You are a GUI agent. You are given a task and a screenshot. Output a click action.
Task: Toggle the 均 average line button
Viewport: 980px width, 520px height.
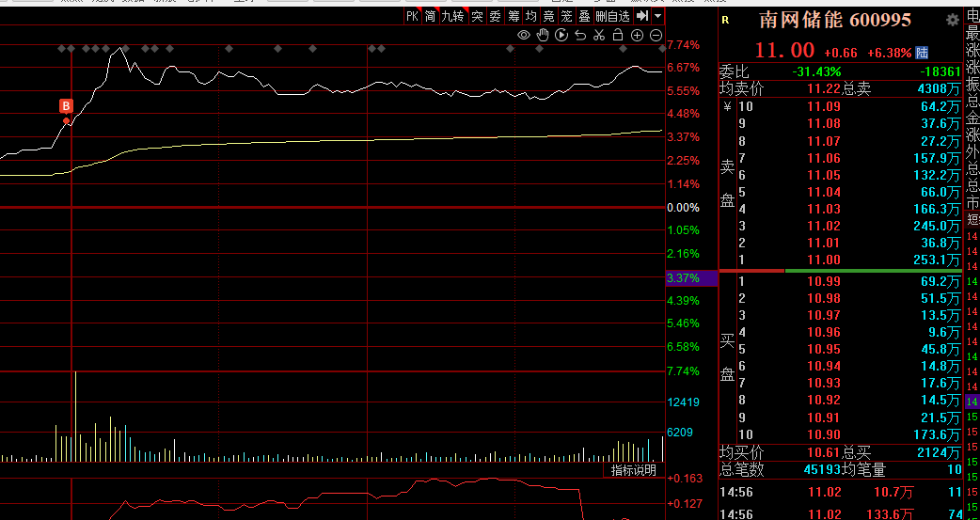click(x=530, y=16)
